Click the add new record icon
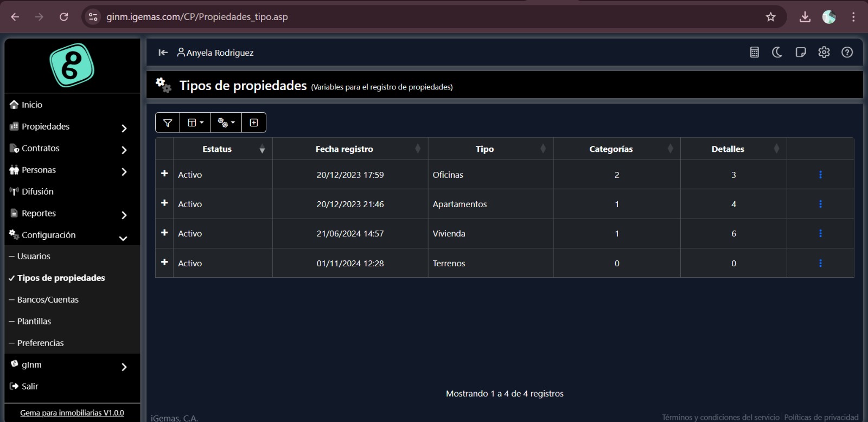The height and width of the screenshot is (422, 868). pos(254,123)
